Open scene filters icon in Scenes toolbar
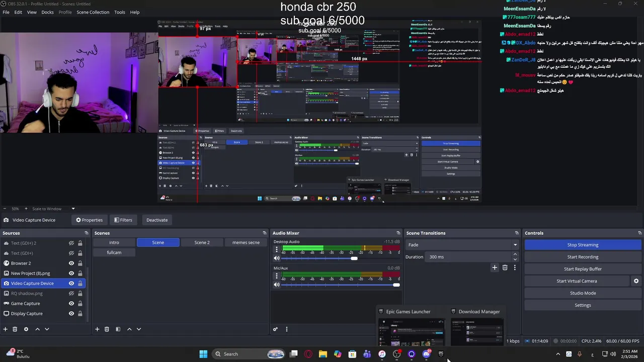The height and width of the screenshot is (362, 644). point(118,329)
